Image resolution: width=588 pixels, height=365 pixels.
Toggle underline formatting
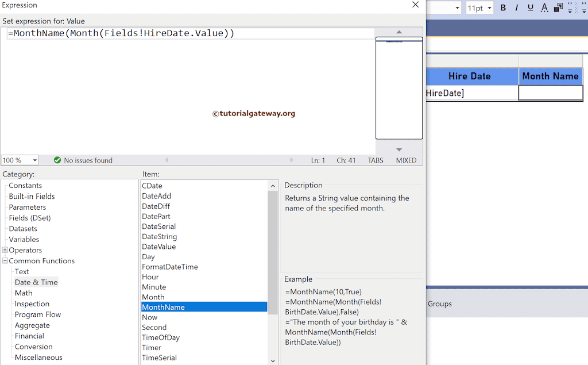(x=530, y=7)
